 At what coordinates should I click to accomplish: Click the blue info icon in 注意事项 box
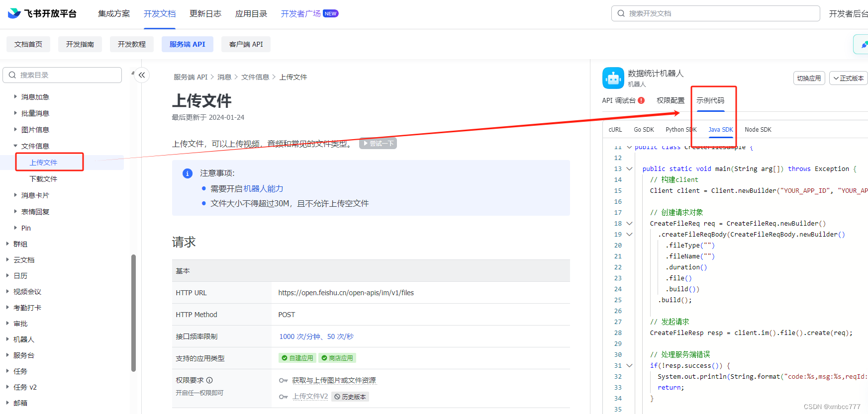click(188, 173)
